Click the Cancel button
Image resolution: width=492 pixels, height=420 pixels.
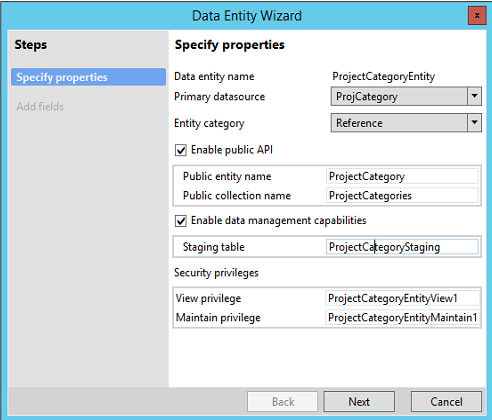[x=446, y=402]
